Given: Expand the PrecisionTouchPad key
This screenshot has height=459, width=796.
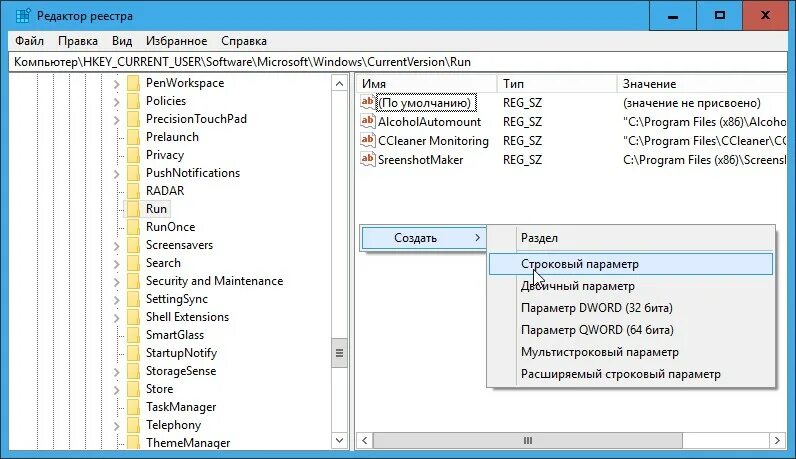Looking at the screenshot, I should coord(116,120).
